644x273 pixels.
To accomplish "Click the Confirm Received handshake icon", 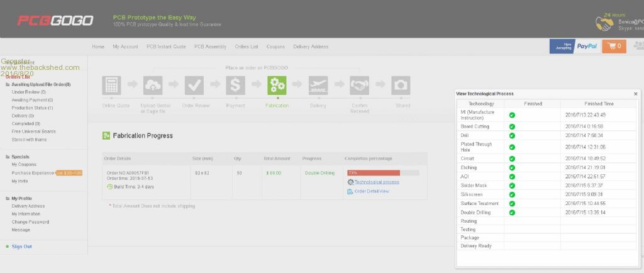I will click(x=359, y=85).
